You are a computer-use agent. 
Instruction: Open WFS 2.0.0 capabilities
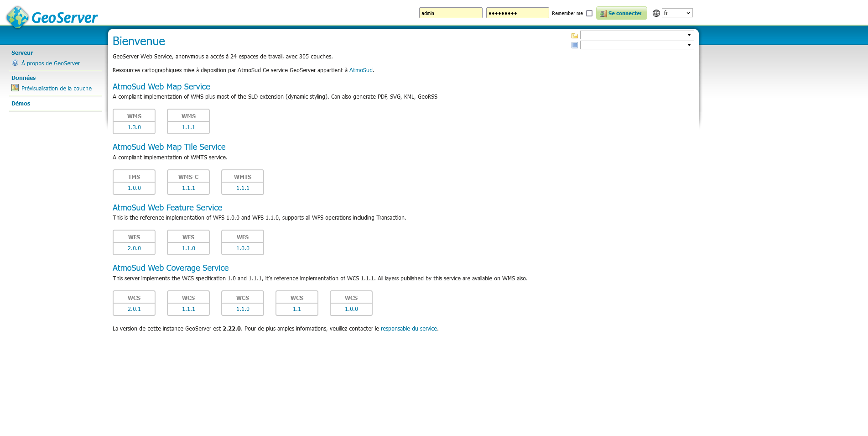pyautogui.click(x=134, y=248)
